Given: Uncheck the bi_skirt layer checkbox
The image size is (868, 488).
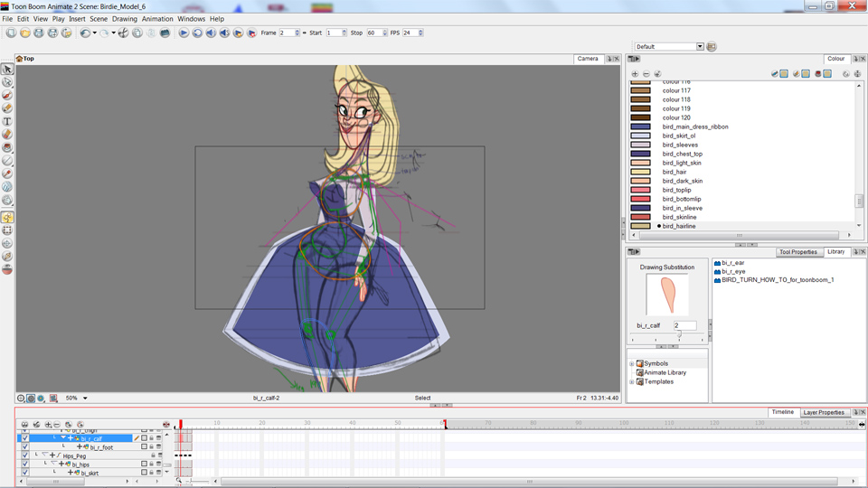Looking at the screenshot, I should [x=25, y=473].
